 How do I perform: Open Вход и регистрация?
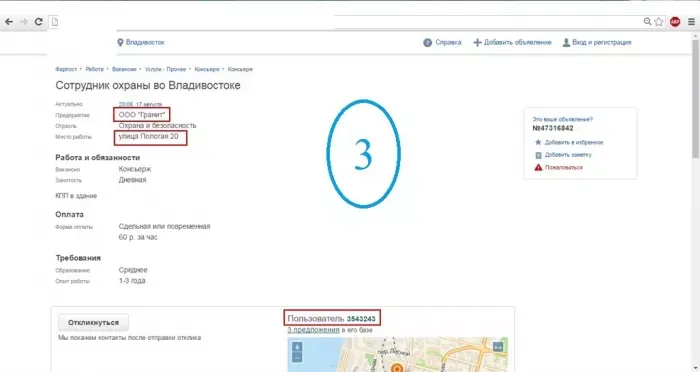[601, 42]
